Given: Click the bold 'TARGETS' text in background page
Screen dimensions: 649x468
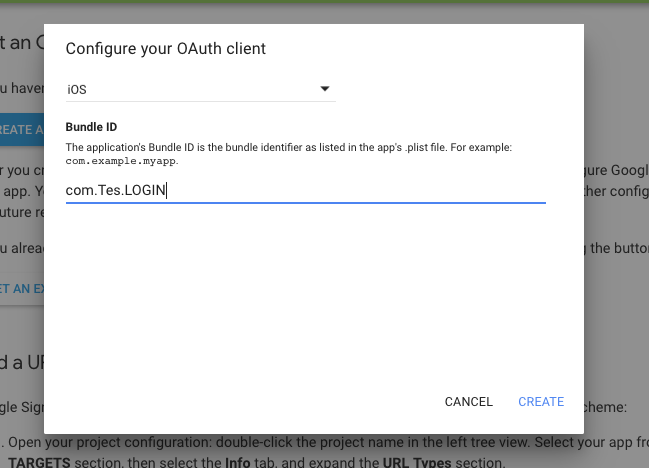Looking at the screenshot, I should coord(39,463).
